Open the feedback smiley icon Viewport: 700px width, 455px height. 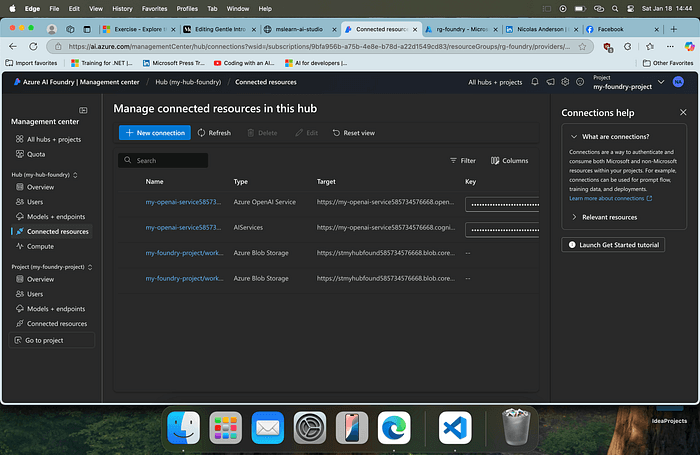coord(580,82)
